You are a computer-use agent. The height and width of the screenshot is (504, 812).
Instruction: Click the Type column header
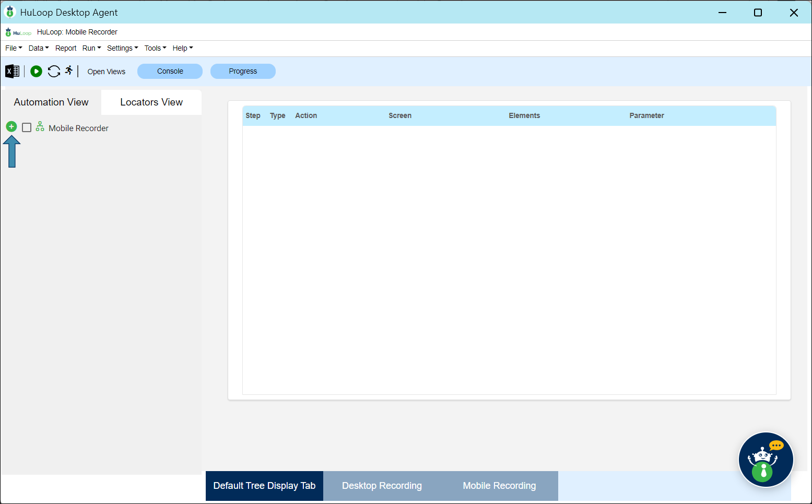(x=277, y=115)
